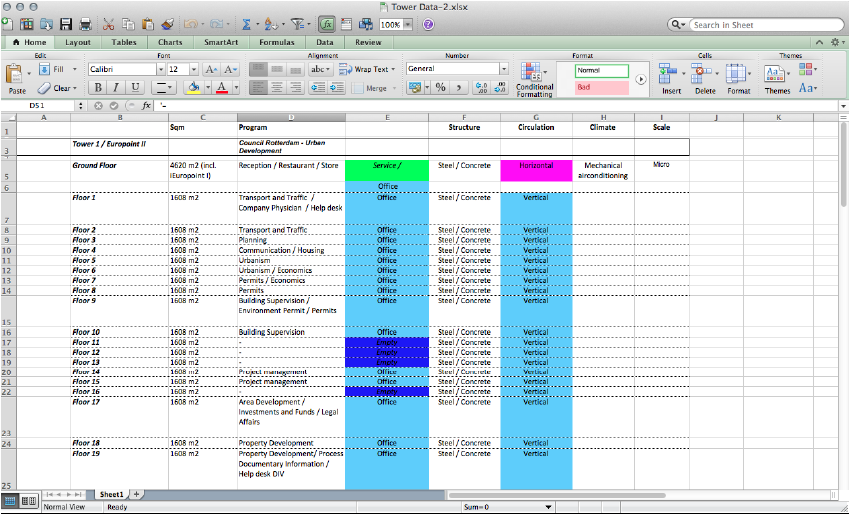Select the Format Painter brush
The image size is (850, 514).
[168, 24]
